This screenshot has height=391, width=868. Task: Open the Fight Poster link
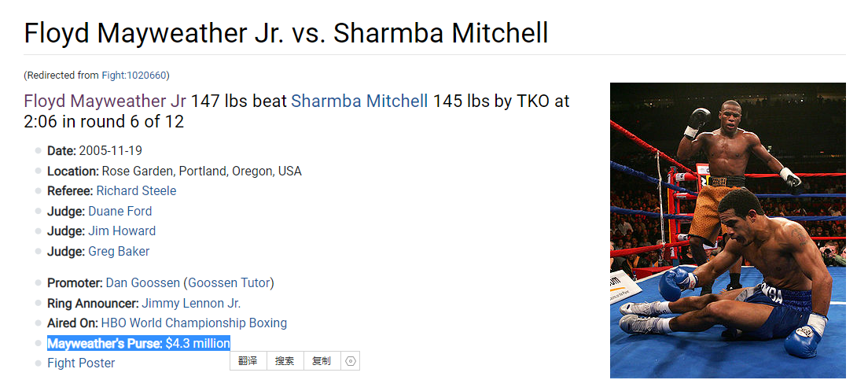pos(81,363)
